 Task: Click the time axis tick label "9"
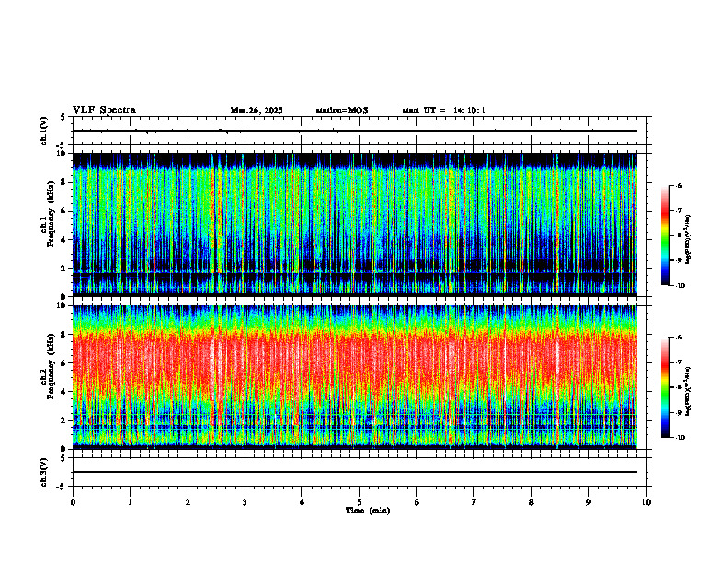click(588, 502)
